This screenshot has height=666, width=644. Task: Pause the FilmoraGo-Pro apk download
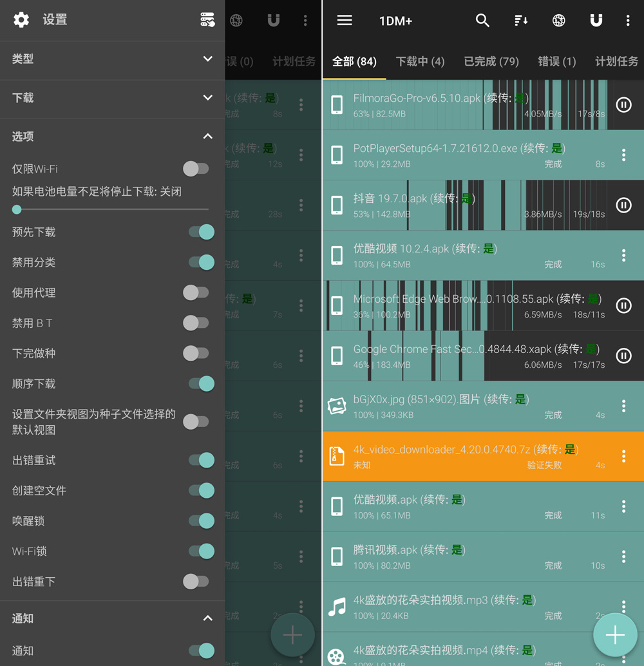[x=623, y=104]
